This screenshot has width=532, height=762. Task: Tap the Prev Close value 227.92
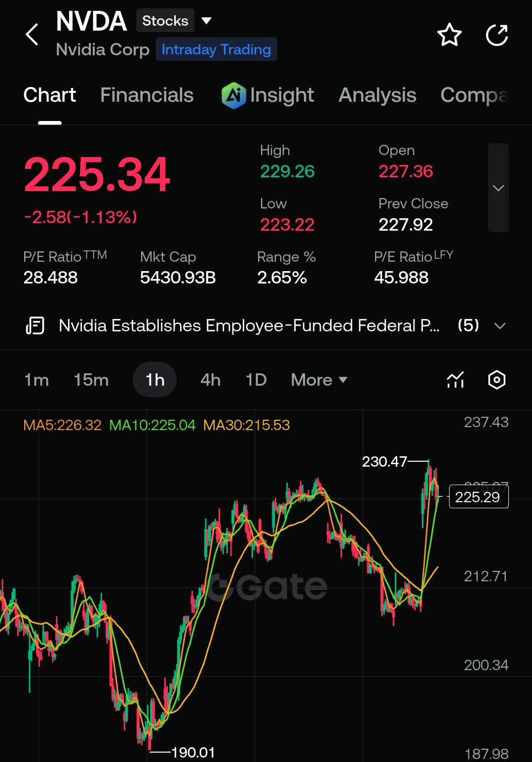click(x=406, y=225)
